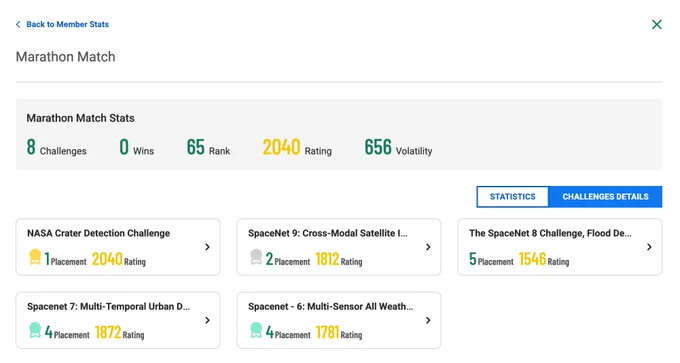Viewport: 680px width, 363px height.
Task: Click green medal icon on Spacenet 6 card
Action: point(256,330)
